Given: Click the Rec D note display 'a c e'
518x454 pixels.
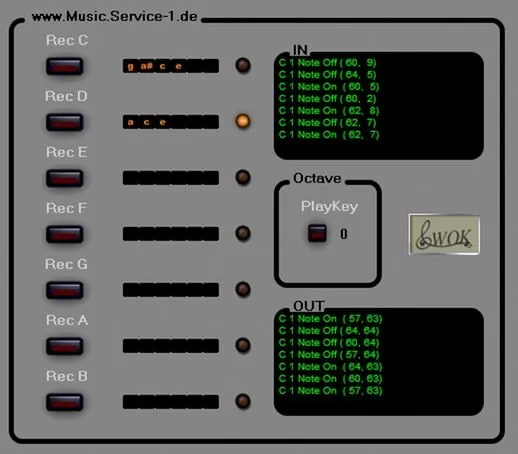Looking at the screenshot, I should click(171, 122).
